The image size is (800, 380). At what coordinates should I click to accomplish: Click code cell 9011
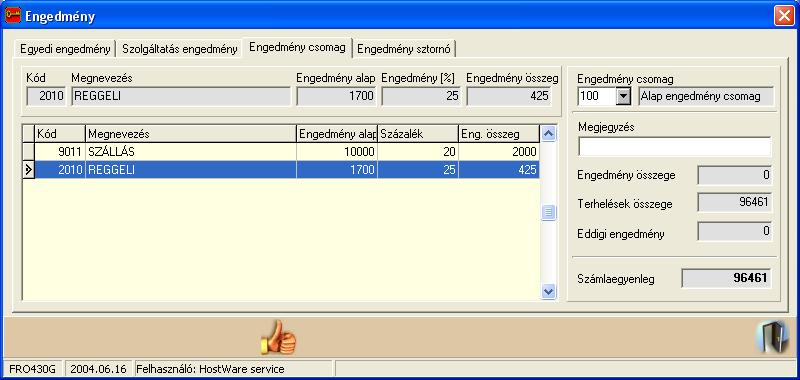(60, 151)
